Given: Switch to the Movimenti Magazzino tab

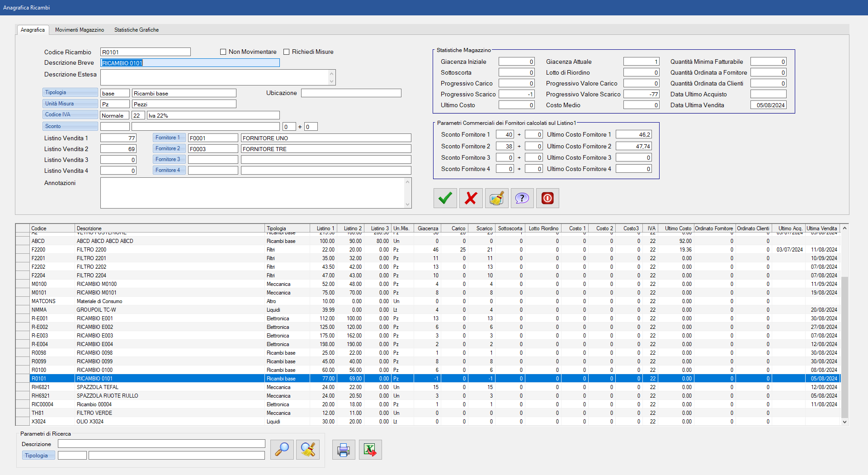Looking at the screenshot, I should pos(80,30).
